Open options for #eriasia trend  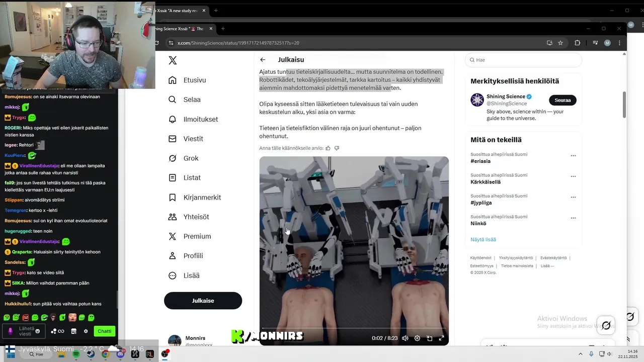click(x=573, y=156)
